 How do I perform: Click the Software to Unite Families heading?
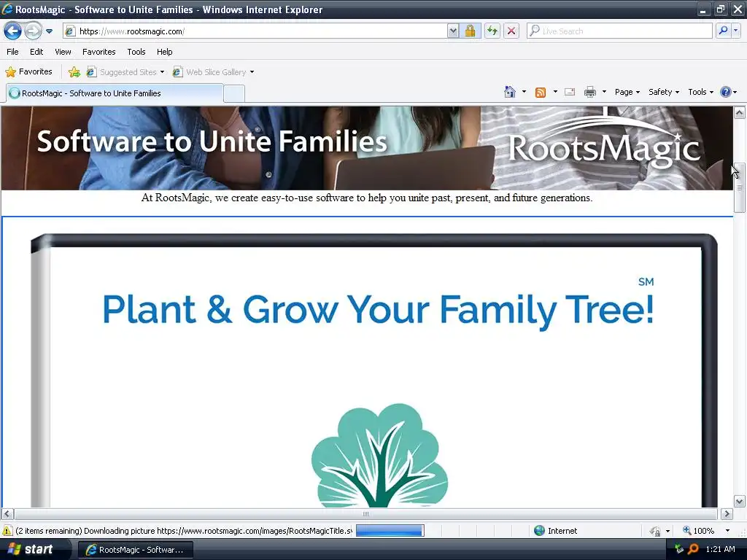point(212,141)
